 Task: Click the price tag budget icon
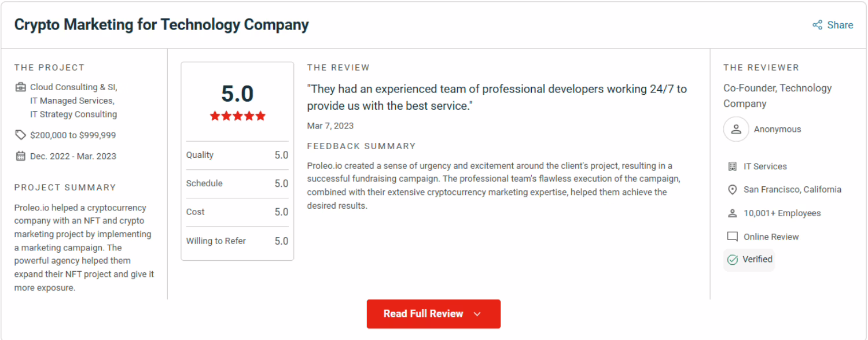click(21, 135)
